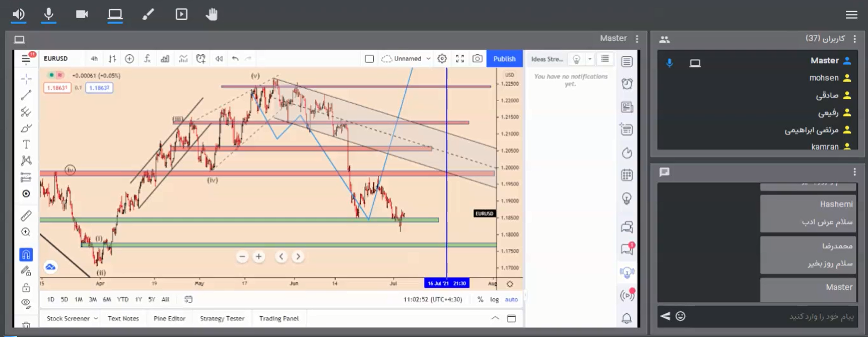Open the alerts clock icon in right sidebar

[627, 84]
